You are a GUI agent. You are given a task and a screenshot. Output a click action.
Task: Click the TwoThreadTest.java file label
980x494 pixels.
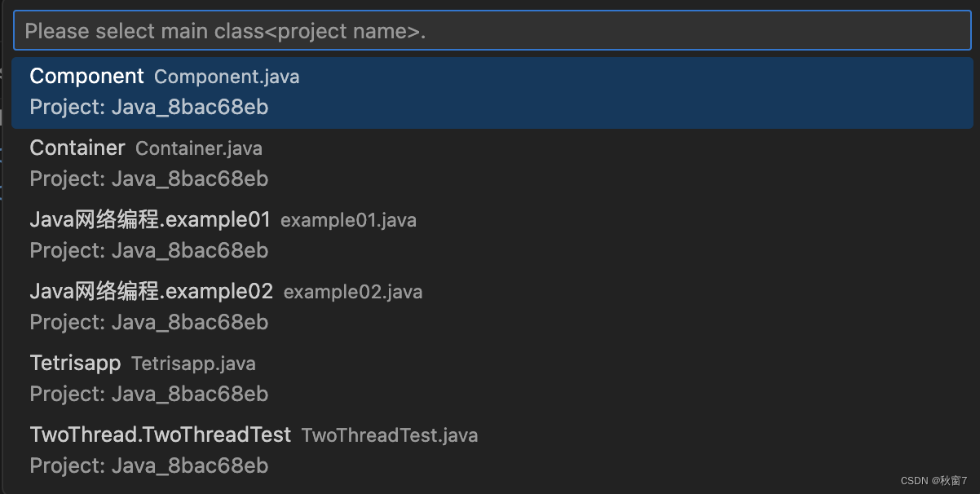pyautogui.click(x=390, y=436)
